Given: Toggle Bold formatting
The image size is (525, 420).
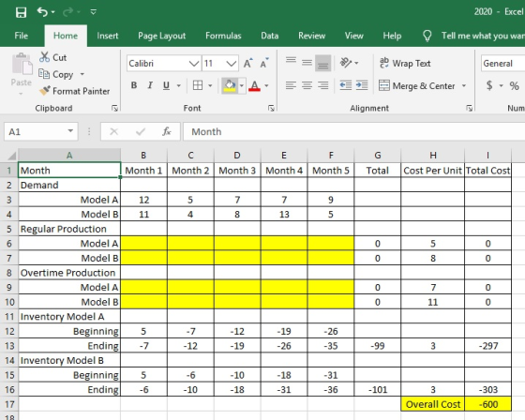Looking at the screenshot, I should [134, 85].
